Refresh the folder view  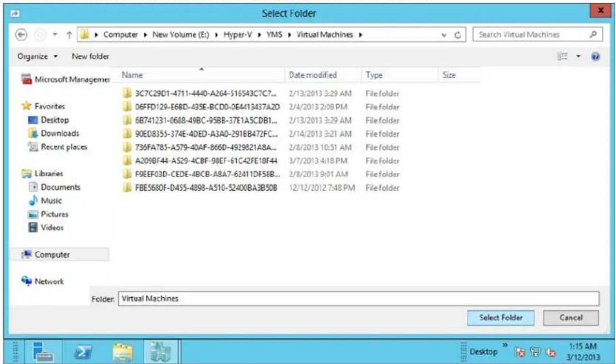pyautogui.click(x=458, y=35)
